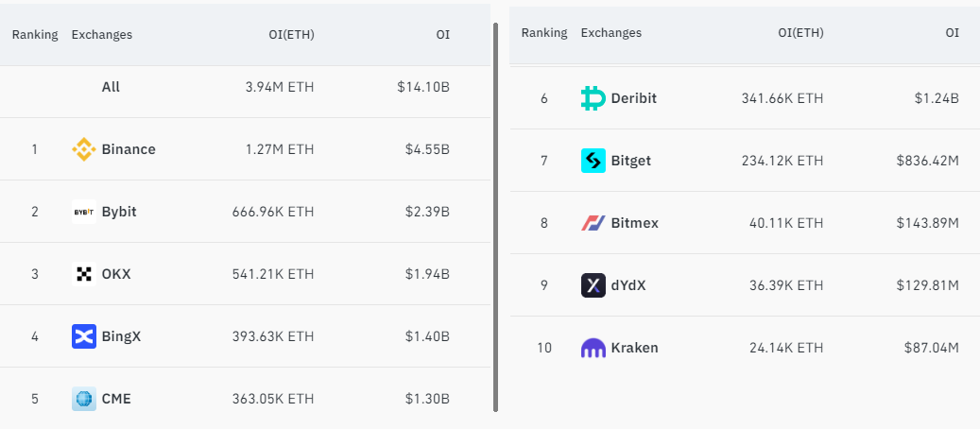
Task: Sort by left OI(ETH) column header
Action: [291, 35]
